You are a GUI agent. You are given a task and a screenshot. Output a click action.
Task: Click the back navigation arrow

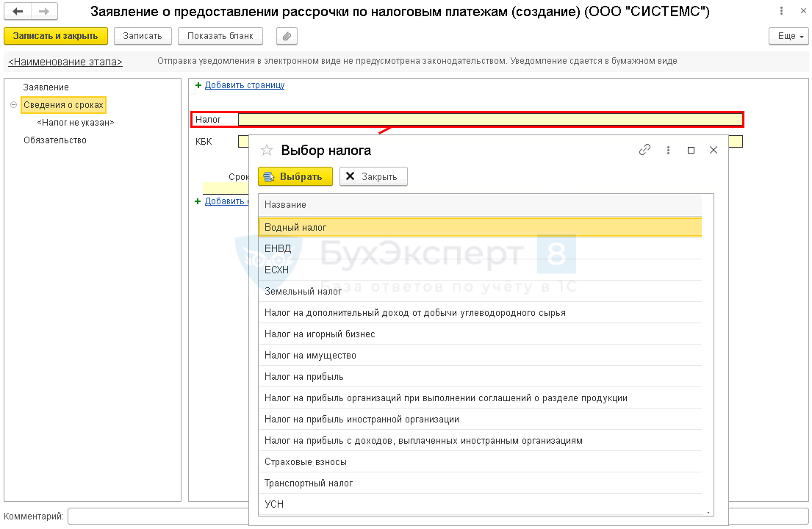(17, 12)
